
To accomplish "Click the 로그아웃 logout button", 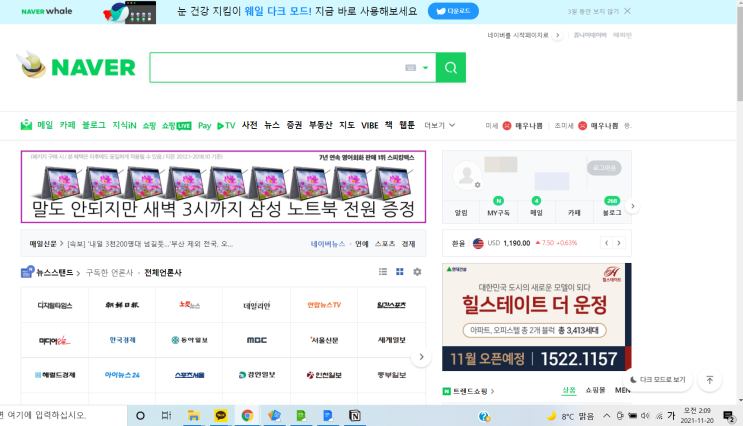I will click(604, 168).
